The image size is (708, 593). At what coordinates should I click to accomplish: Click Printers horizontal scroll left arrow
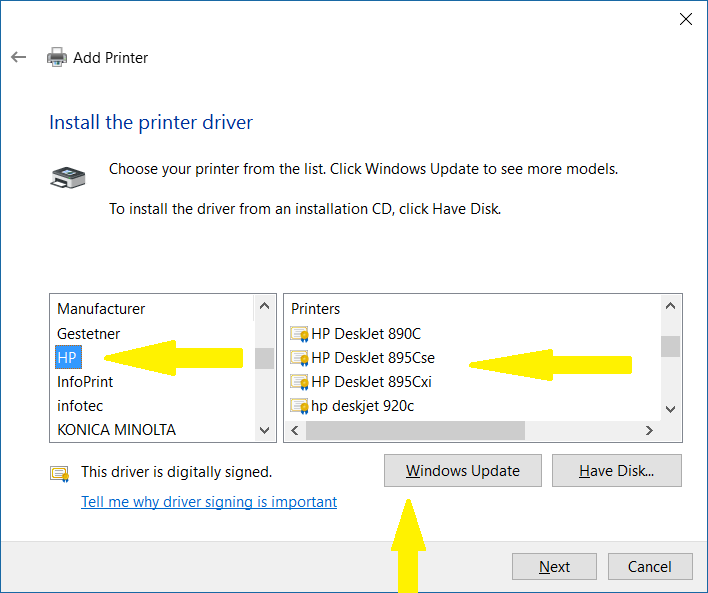(295, 430)
